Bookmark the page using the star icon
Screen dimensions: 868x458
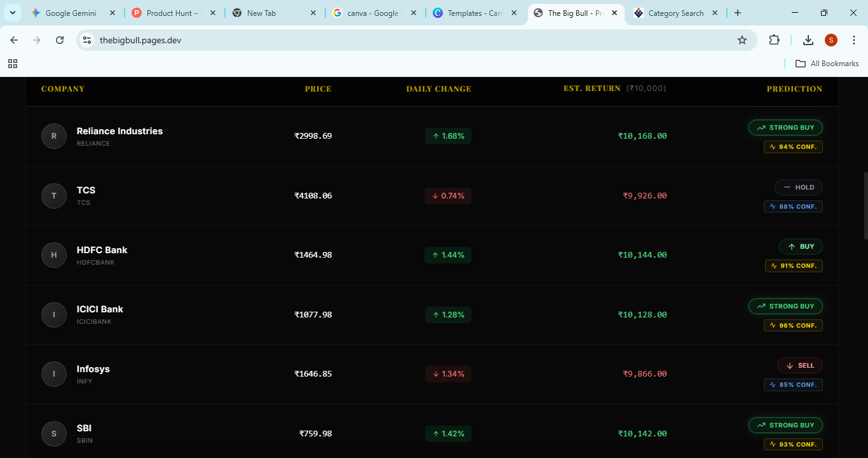point(742,39)
